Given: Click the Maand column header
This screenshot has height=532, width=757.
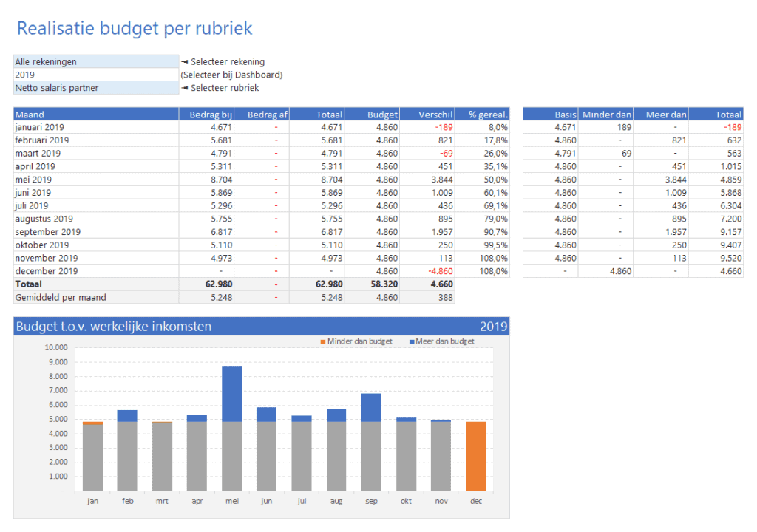Looking at the screenshot, I should click(x=95, y=115).
